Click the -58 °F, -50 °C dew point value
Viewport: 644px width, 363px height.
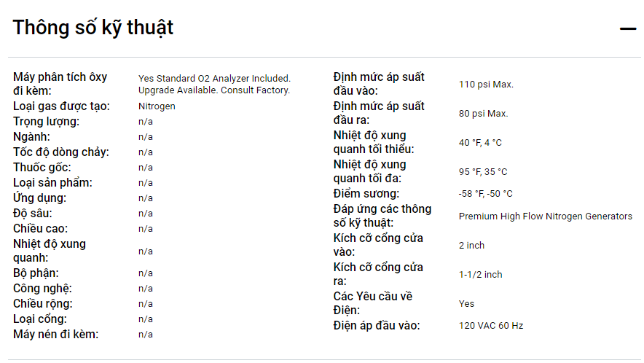pyautogui.click(x=485, y=194)
